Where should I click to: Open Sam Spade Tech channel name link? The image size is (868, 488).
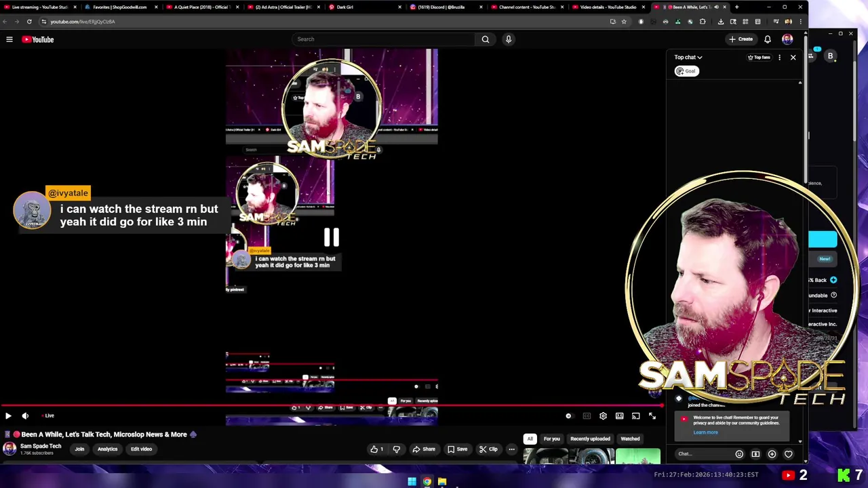41,446
